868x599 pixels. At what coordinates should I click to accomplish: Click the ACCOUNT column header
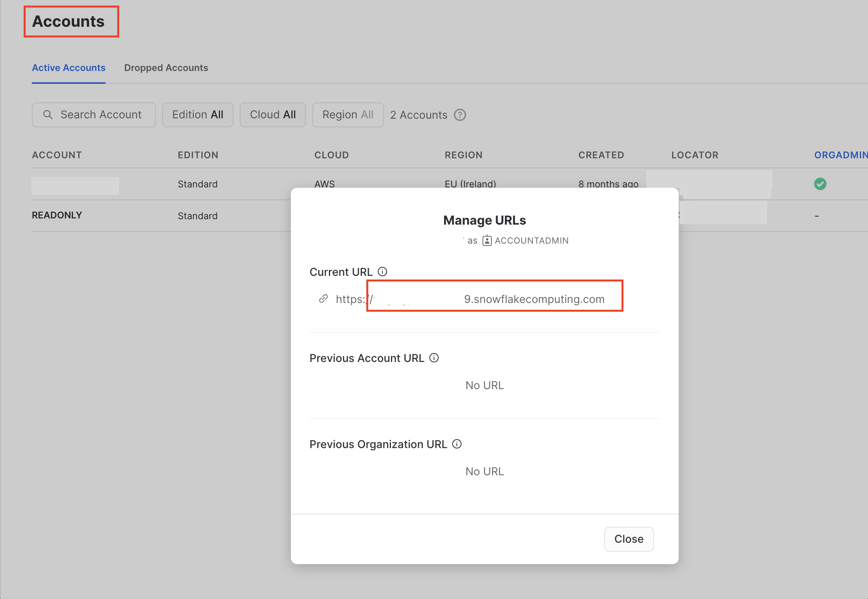point(57,155)
